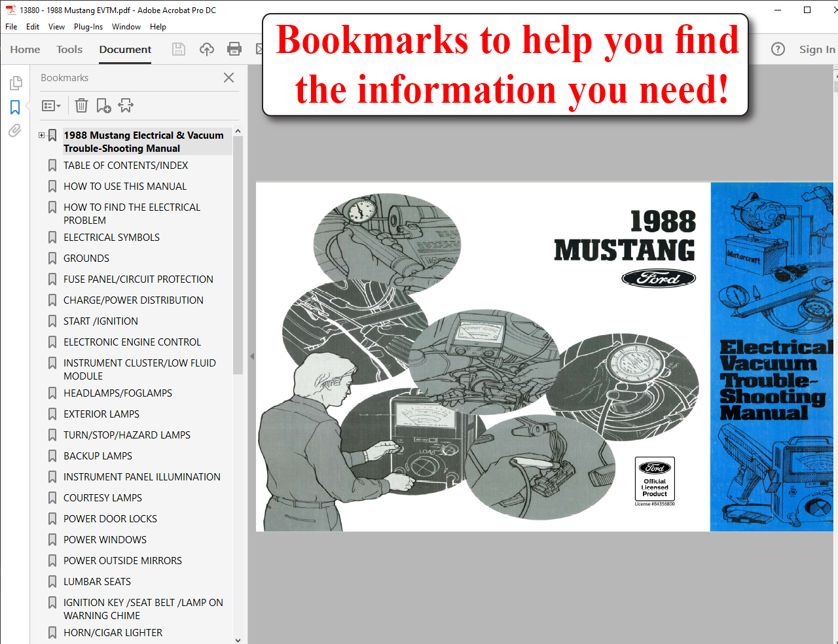Go to TABLE OF CONTENTS/INDEX bookmark
This screenshot has height=644, width=838.
pyautogui.click(x=126, y=166)
